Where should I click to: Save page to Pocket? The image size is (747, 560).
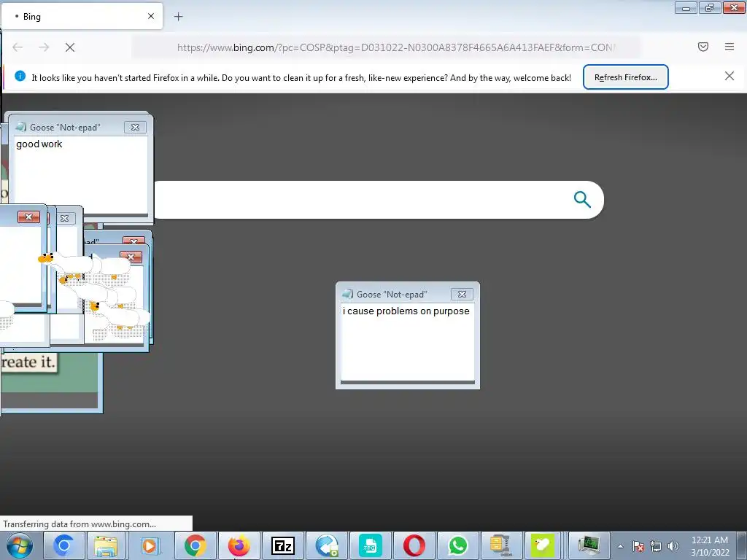click(x=703, y=47)
